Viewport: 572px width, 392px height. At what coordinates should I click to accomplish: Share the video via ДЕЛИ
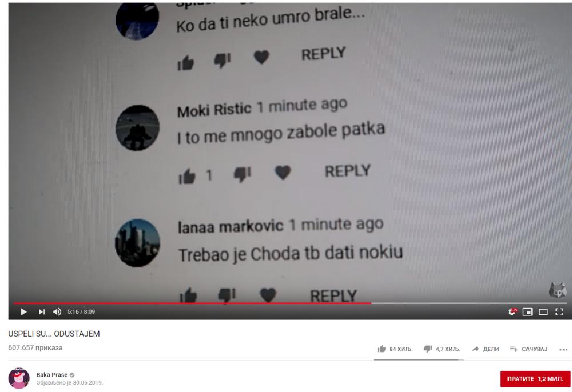click(x=486, y=349)
